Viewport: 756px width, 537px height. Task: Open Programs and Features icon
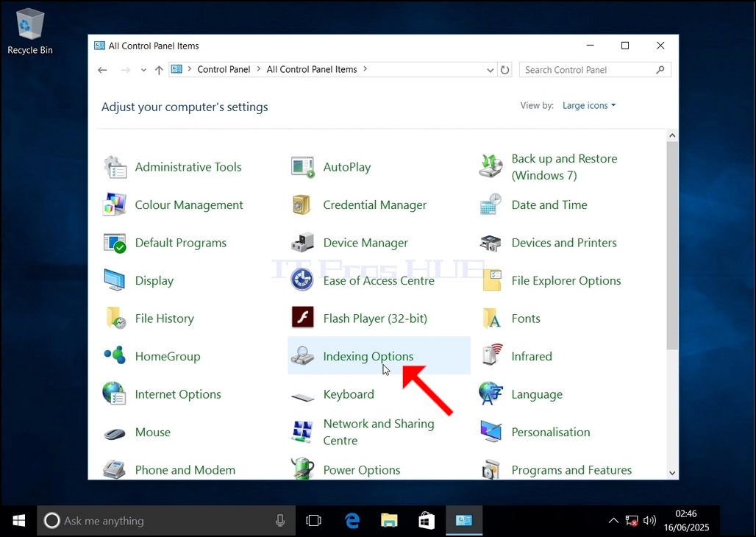coord(491,469)
